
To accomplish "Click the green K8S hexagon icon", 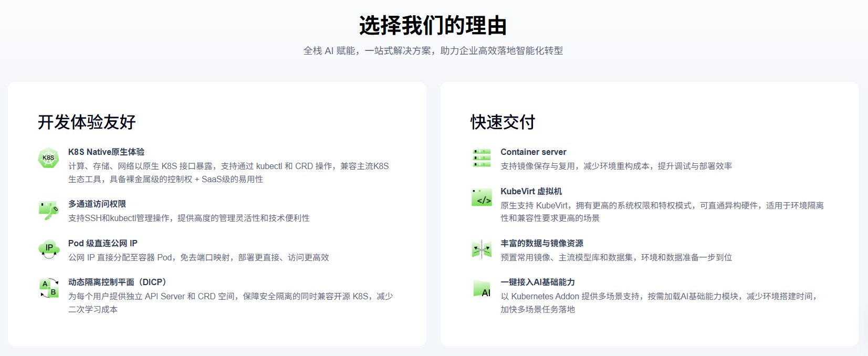I will click(x=48, y=158).
